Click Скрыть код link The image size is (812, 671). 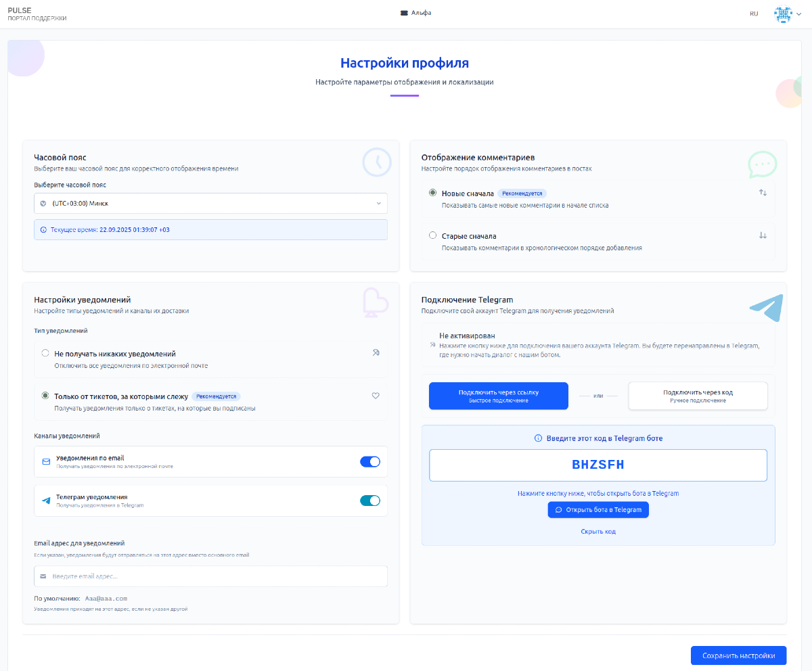coord(598,532)
